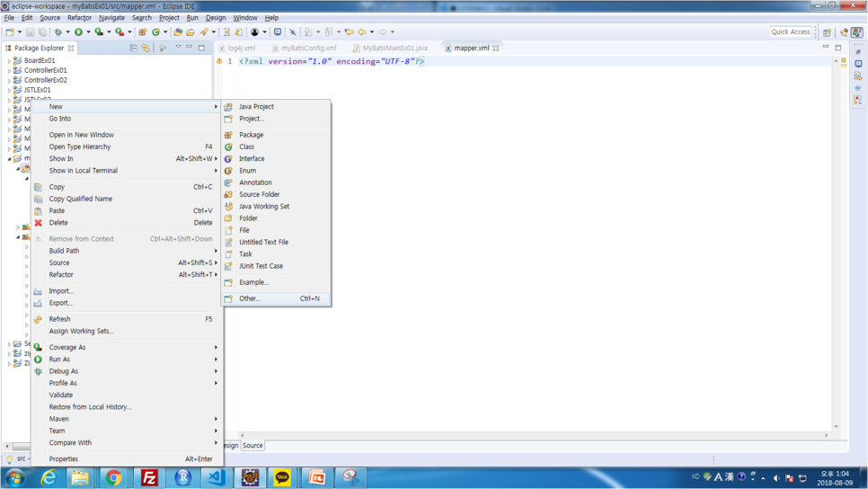Expand the JSTLEx01 project node
The width and height of the screenshot is (868, 489).
click(x=9, y=90)
